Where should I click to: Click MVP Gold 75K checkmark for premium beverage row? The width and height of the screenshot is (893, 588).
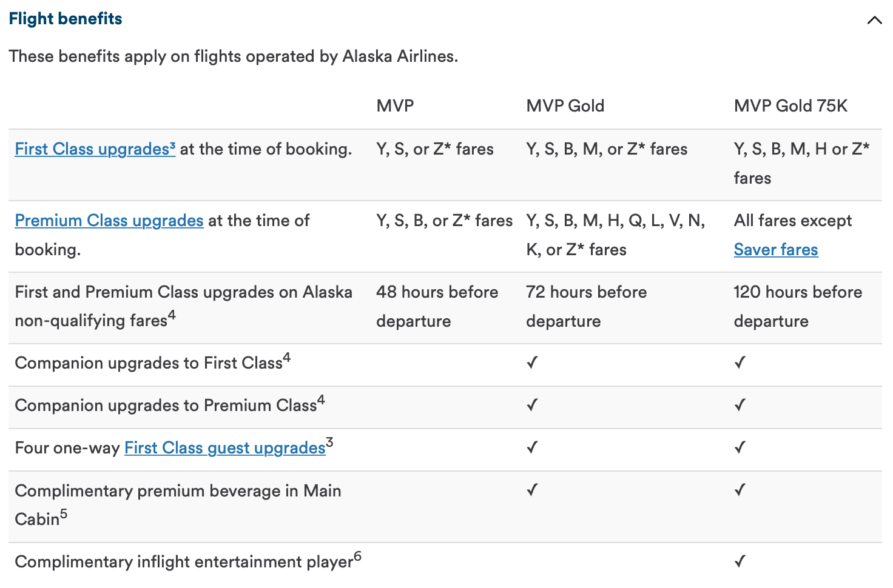point(740,490)
